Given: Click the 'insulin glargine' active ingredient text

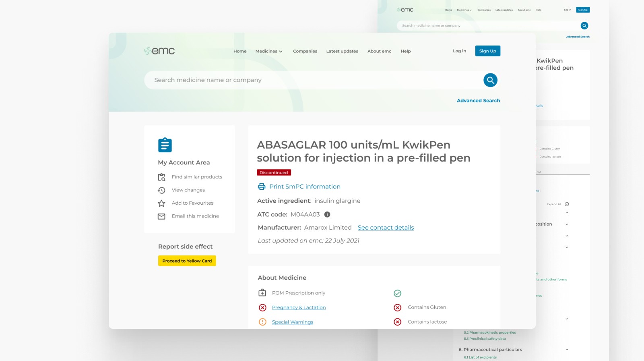Looking at the screenshot, I should point(337,201).
